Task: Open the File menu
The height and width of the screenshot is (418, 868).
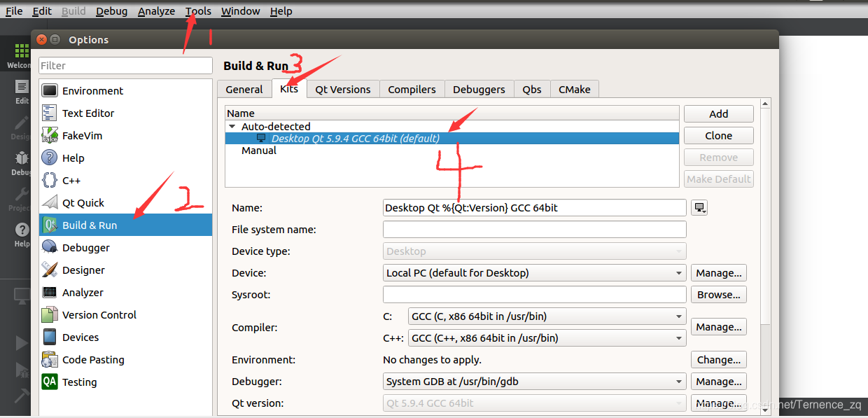Action: click(14, 11)
